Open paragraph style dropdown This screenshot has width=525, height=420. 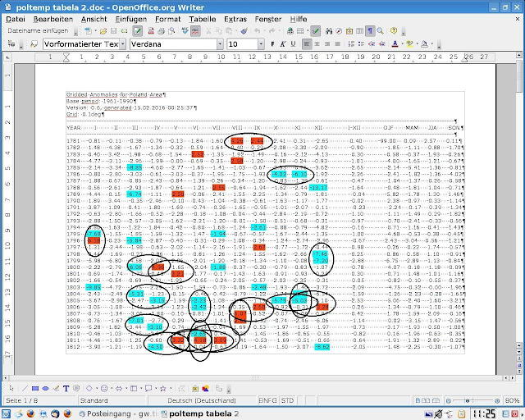(123, 43)
